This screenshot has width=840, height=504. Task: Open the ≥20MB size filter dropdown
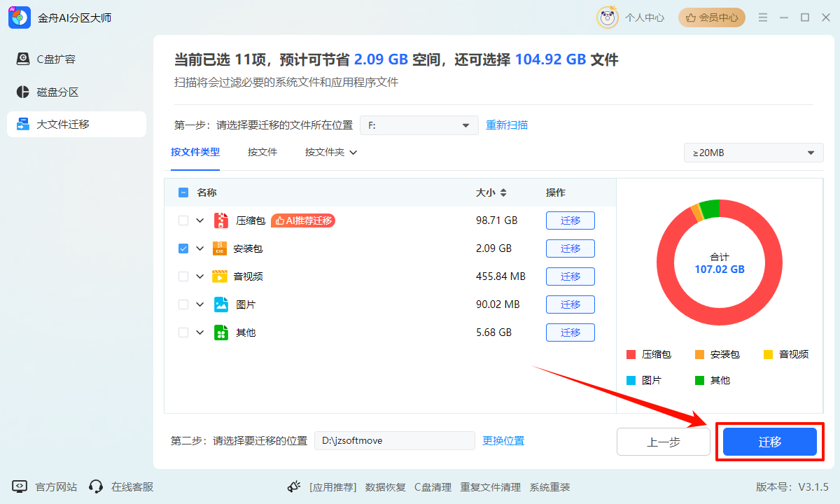[x=753, y=153]
